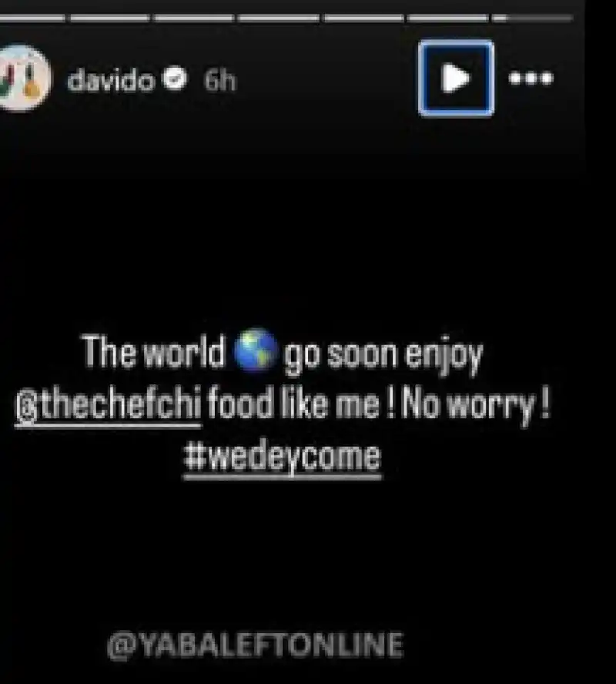616x684 pixels.
Task: Open the #wedeycome hashtag
Action: [x=283, y=459]
